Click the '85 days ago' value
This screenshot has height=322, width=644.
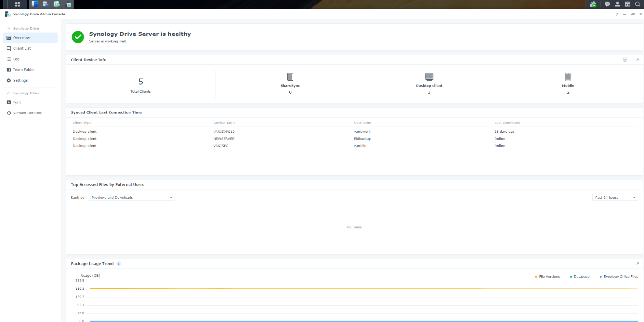pos(505,132)
